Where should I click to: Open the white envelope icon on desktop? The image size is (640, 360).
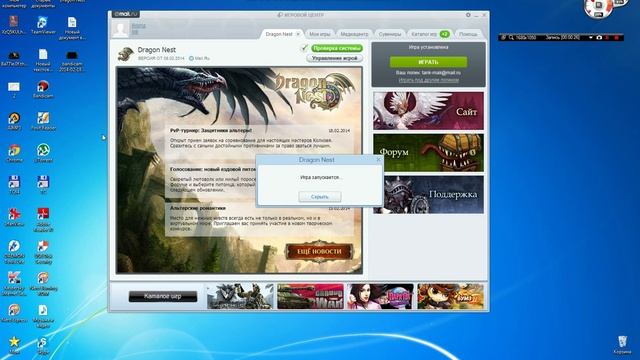(x=14, y=89)
